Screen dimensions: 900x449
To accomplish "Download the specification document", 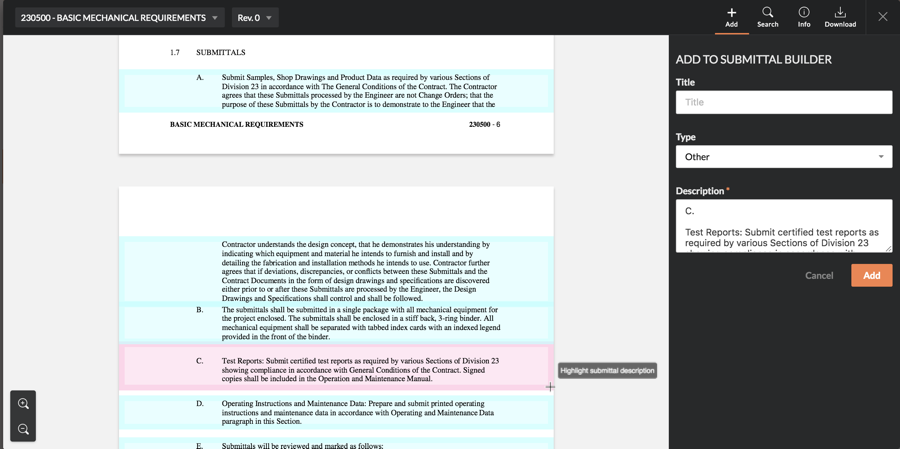I will tap(840, 17).
